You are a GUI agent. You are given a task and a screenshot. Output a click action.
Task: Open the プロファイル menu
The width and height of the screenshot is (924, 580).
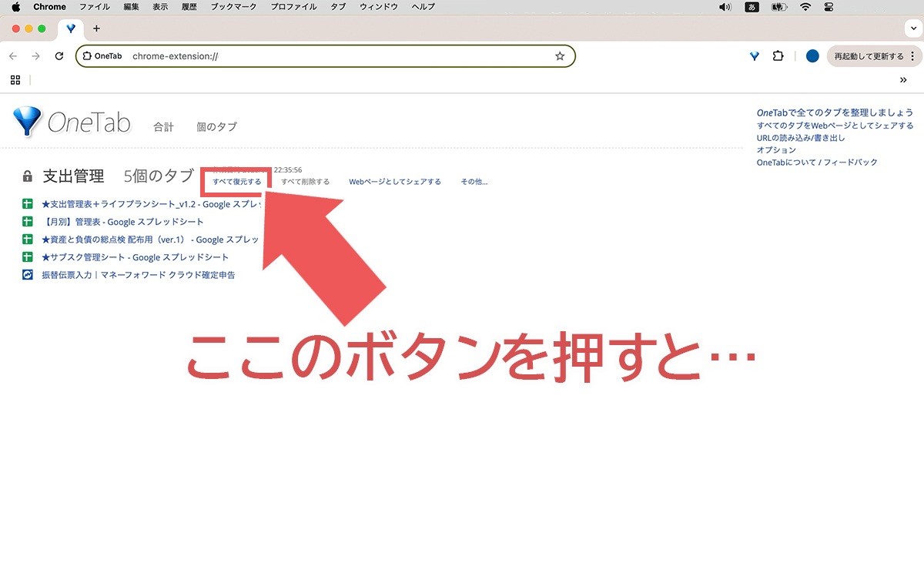point(293,7)
